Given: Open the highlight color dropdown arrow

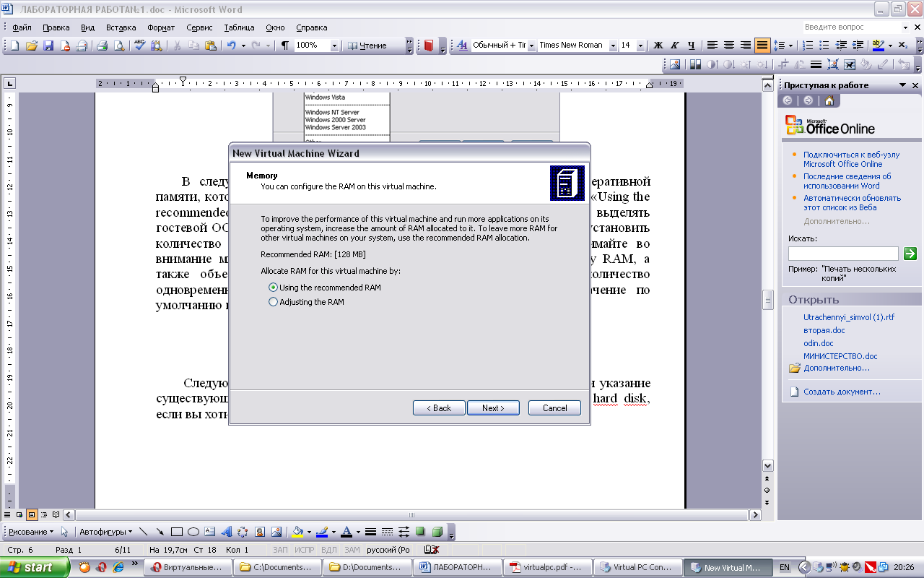Looking at the screenshot, I should [x=890, y=46].
